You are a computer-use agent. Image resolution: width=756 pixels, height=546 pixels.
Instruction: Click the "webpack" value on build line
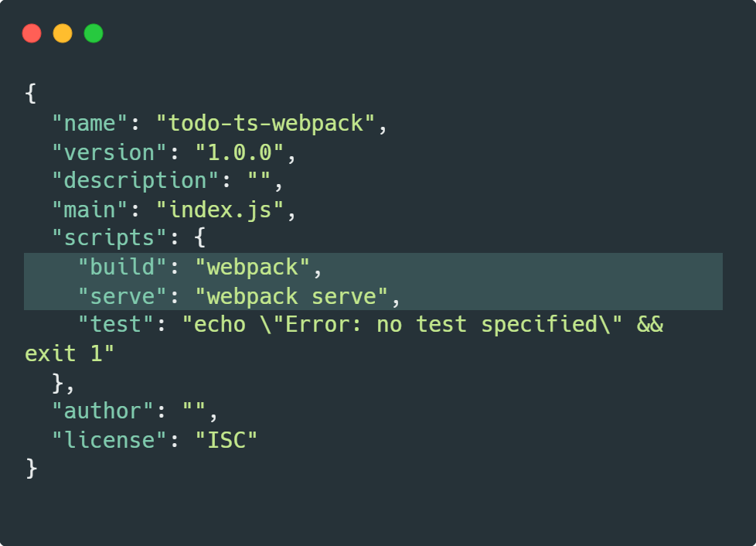click(x=253, y=268)
